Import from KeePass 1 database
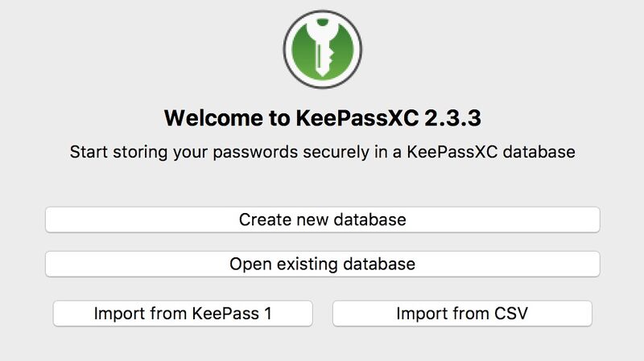644x361 pixels. point(183,314)
